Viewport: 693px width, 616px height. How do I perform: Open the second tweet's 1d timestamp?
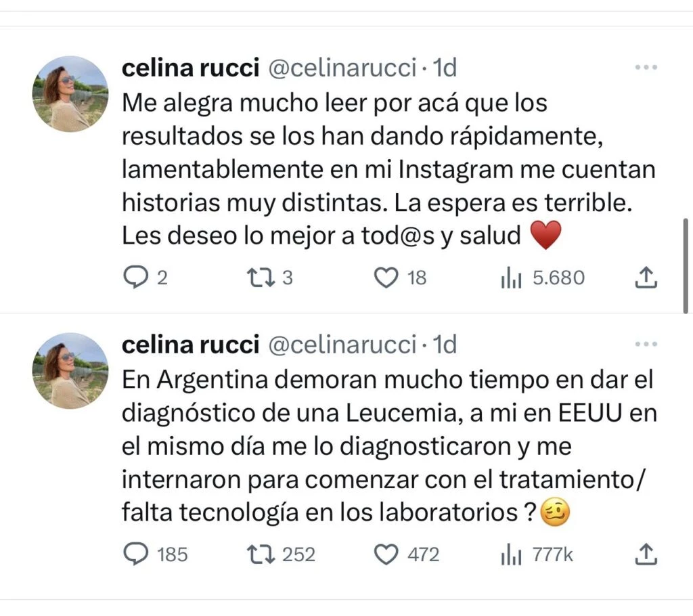click(445, 345)
